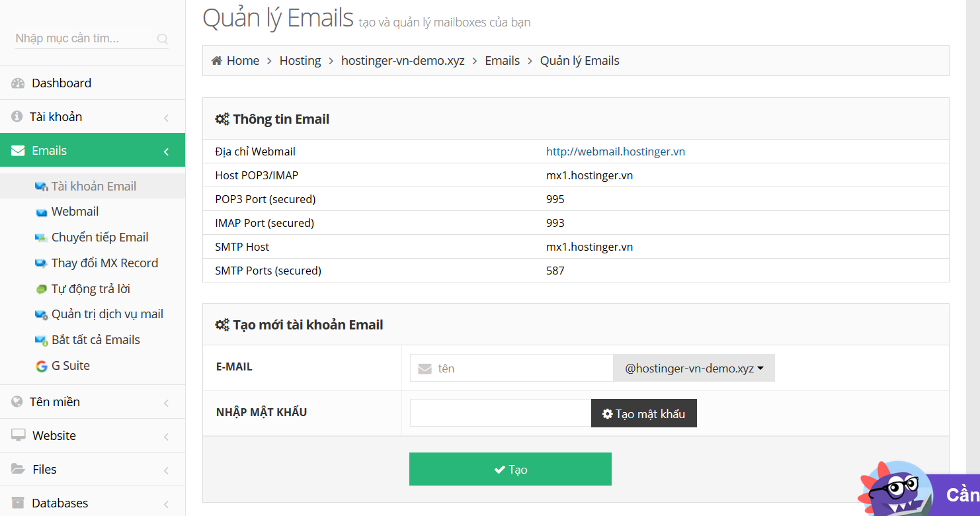Click gears icon beside Tạo mới tài khoản Email
The image size is (980, 516).
pyautogui.click(x=222, y=325)
